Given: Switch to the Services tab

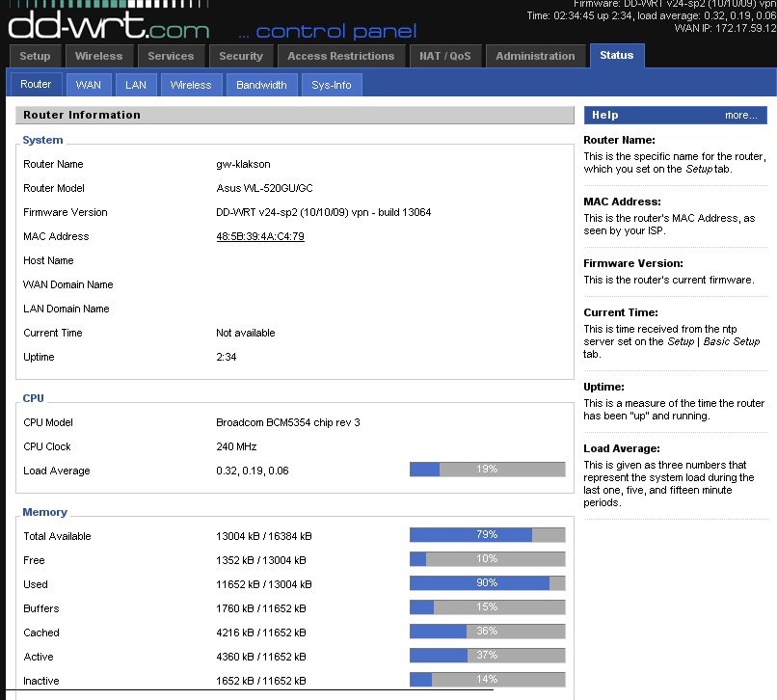Looking at the screenshot, I should click(x=171, y=56).
